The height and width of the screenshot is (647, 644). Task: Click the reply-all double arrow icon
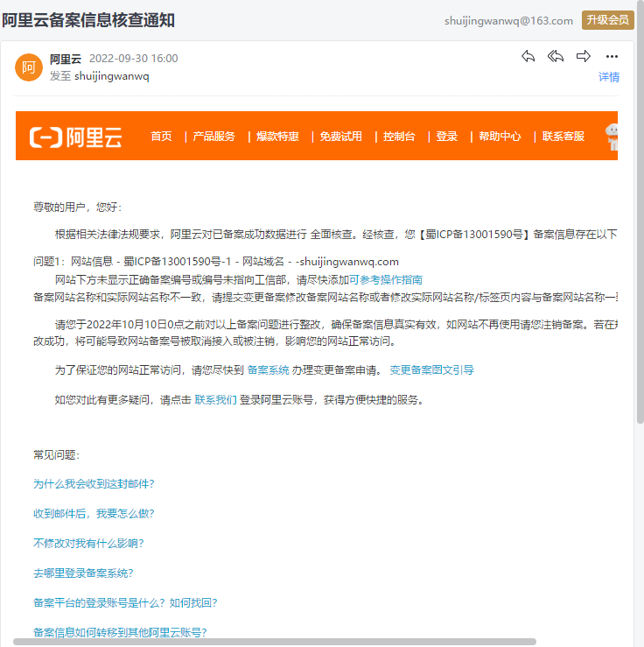point(556,56)
